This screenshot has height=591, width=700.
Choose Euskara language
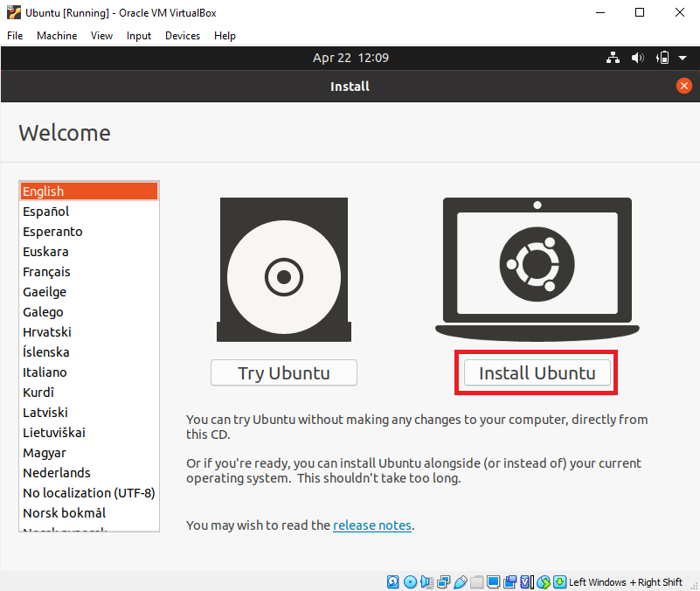click(x=89, y=252)
